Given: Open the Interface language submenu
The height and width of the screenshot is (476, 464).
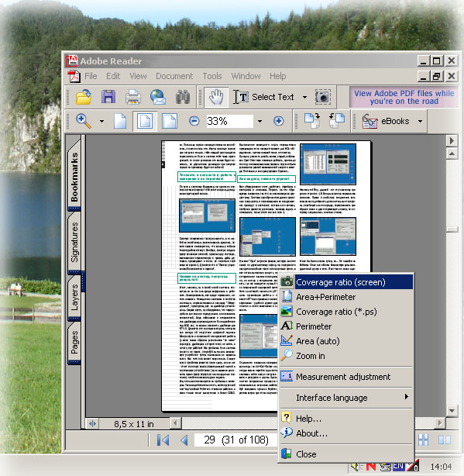Looking at the screenshot, I should pyautogui.click(x=346, y=398).
